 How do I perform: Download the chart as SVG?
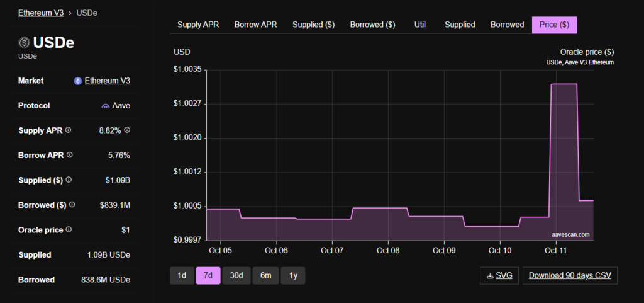tap(499, 275)
